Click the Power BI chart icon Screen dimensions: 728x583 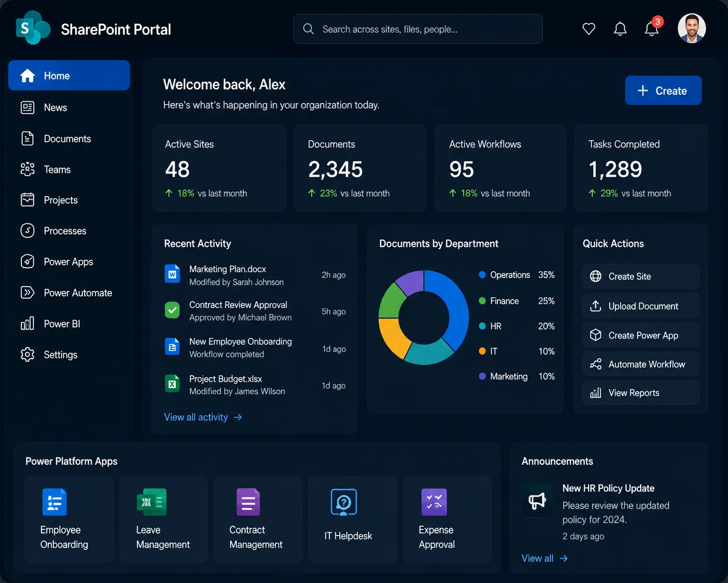[x=28, y=323]
